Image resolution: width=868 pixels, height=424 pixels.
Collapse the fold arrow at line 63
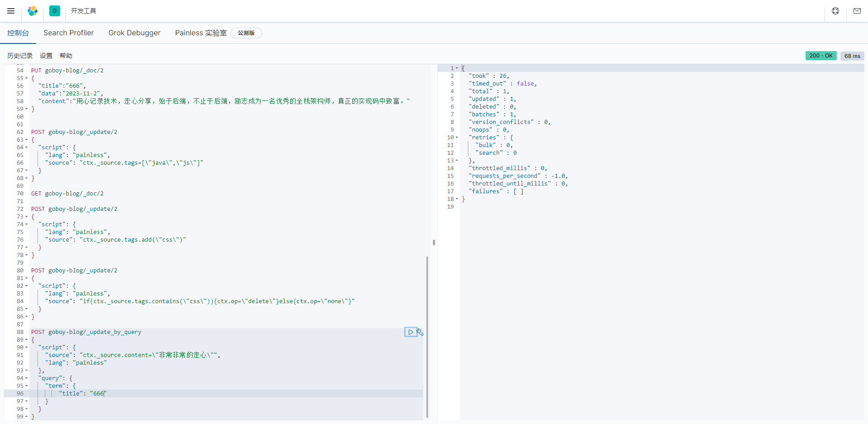26,140
